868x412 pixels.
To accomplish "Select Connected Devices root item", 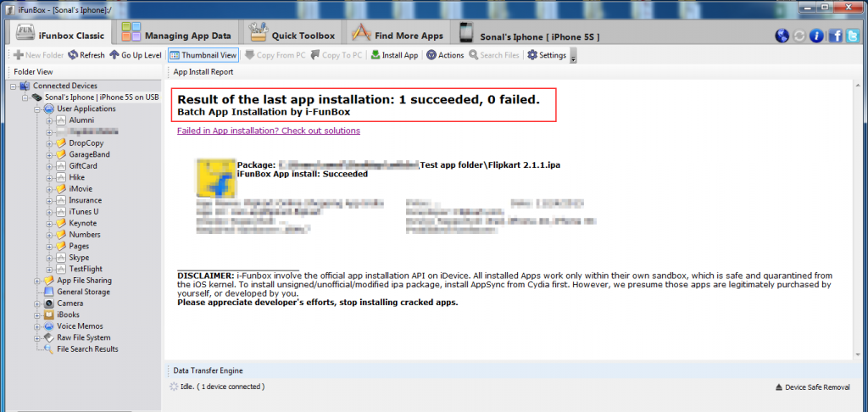I will (x=64, y=86).
